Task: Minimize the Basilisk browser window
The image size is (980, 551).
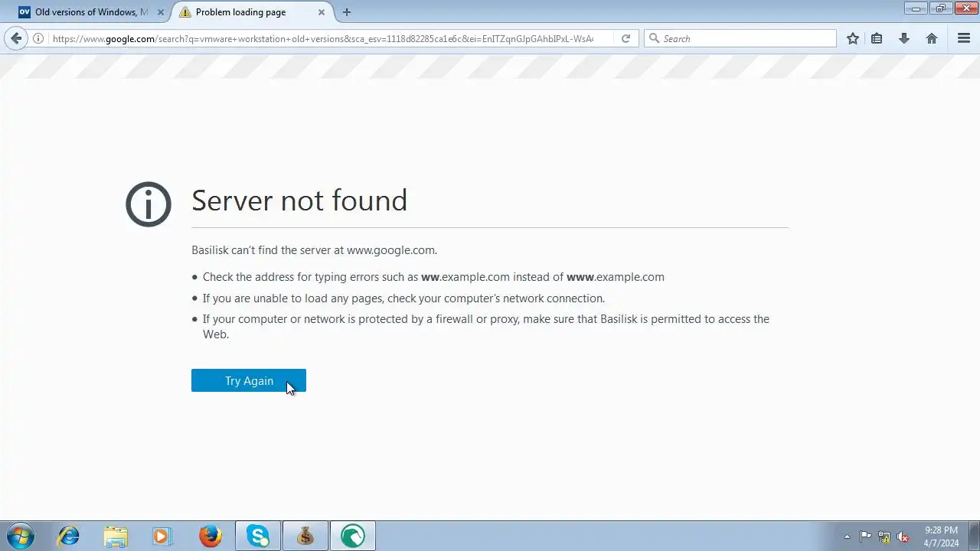Action: [915, 8]
